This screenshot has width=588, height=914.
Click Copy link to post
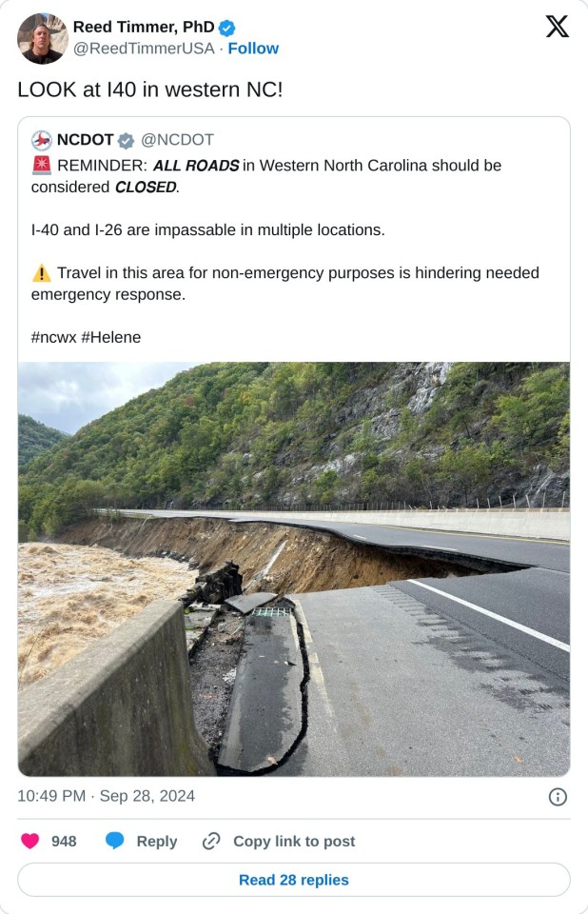[294, 841]
